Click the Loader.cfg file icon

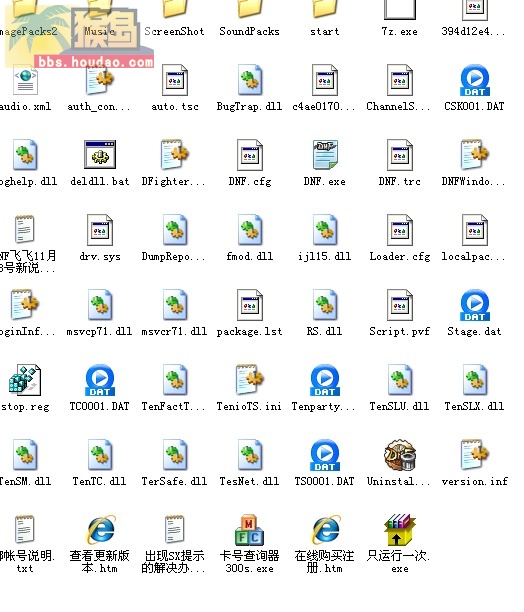(400, 230)
